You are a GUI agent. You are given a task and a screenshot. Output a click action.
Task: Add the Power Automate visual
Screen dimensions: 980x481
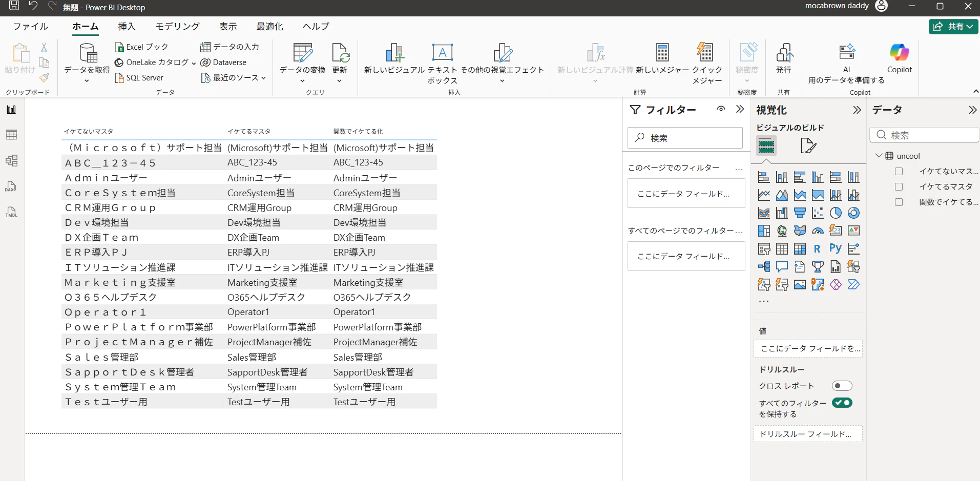[853, 285]
